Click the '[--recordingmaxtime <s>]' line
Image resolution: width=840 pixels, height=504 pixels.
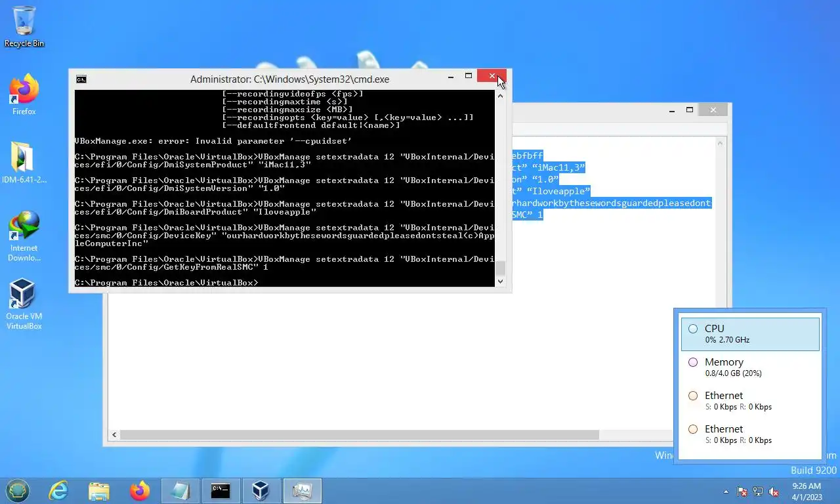[285, 102]
